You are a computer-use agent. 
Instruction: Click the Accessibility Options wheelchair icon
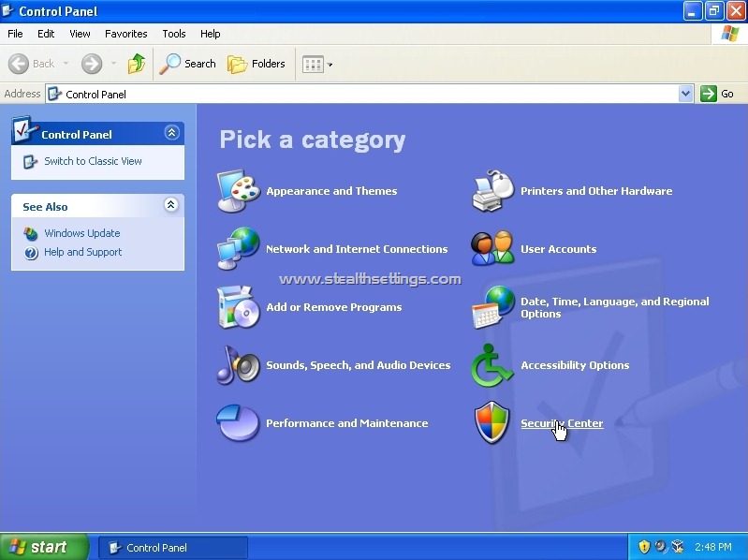pos(491,365)
